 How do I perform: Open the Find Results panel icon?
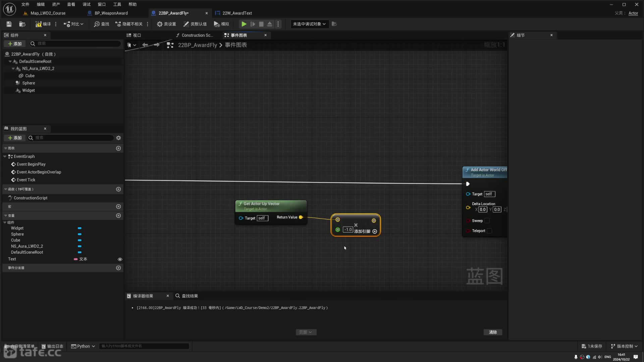tap(178, 296)
